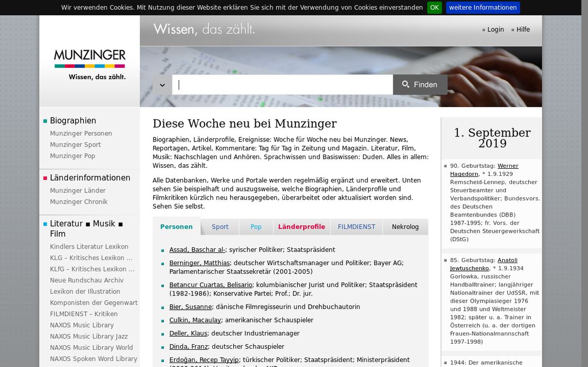588x367 pixels.
Task: Click the Finden search button
Action: pyautogui.click(x=420, y=85)
